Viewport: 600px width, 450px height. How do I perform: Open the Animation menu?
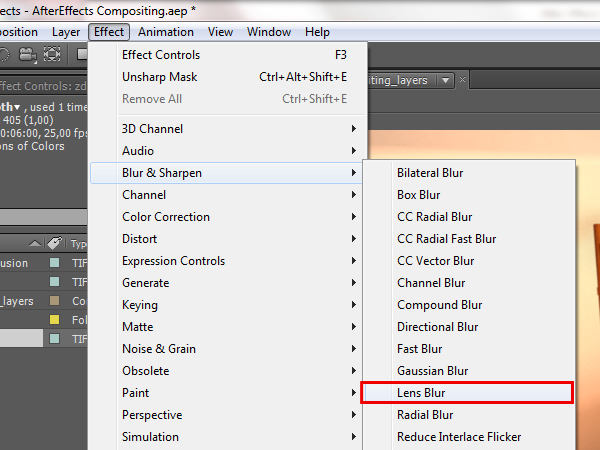click(x=166, y=32)
